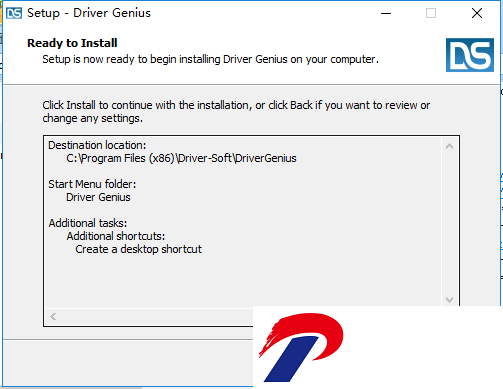Click the Driver Genius title bar icon
This screenshot has height=389, width=503.
click(x=14, y=13)
